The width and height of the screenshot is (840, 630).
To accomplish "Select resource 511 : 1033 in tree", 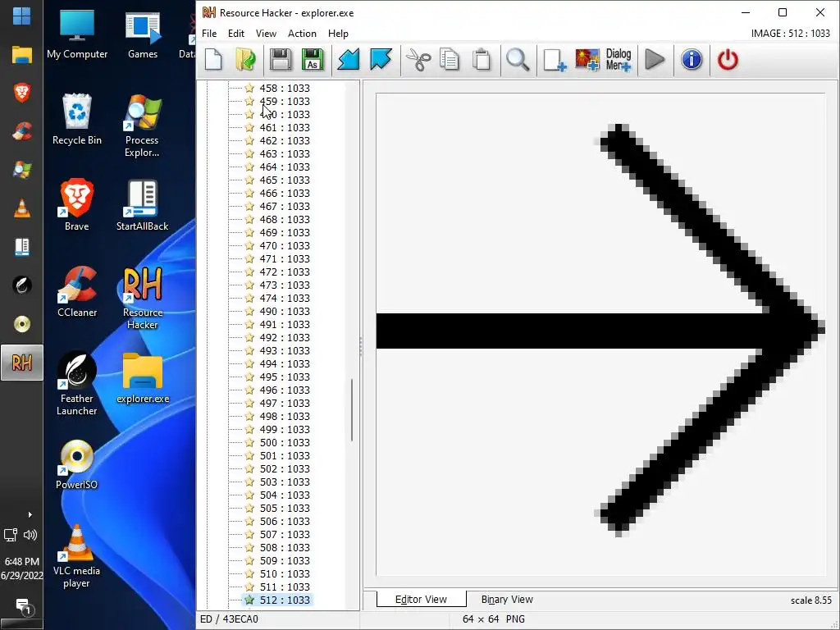I will (x=285, y=587).
